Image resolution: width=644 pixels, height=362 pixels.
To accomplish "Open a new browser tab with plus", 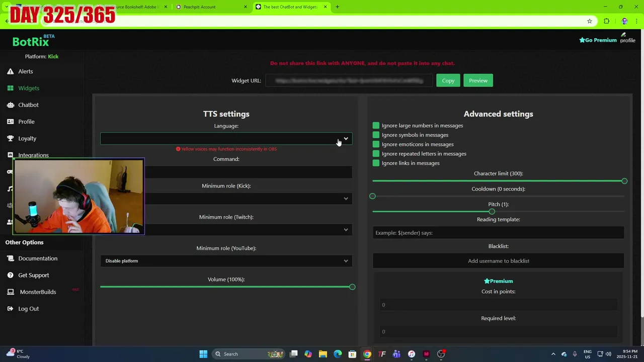I will (338, 7).
